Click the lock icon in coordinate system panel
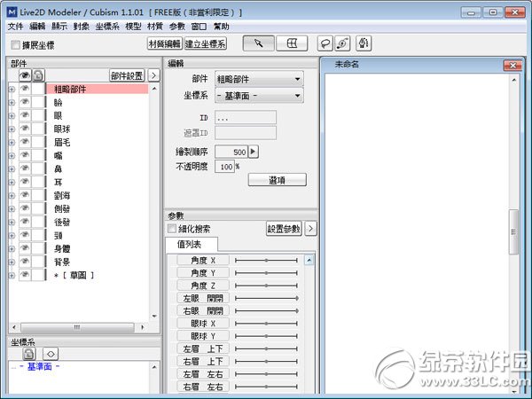The image size is (532, 399). [x=29, y=354]
